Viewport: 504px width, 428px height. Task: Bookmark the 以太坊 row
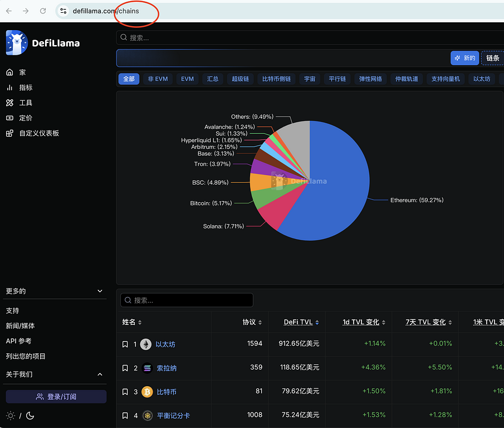(x=125, y=344)
